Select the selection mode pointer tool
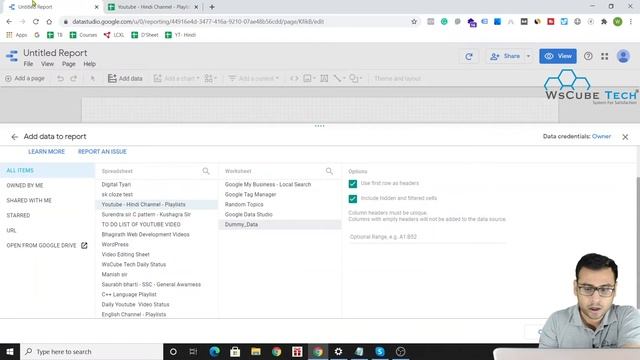This screenshot has height=360, width=640. (x=93, y=78)
